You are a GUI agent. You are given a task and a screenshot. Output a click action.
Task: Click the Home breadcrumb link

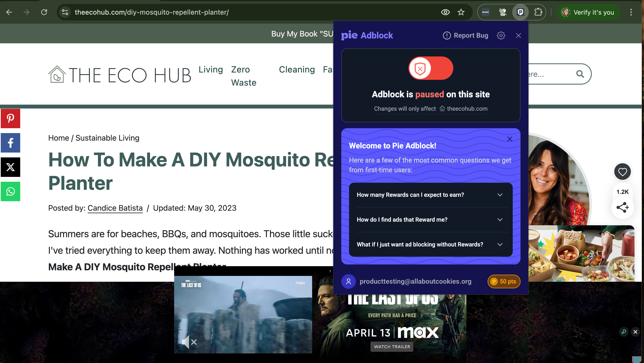[58, 138]
